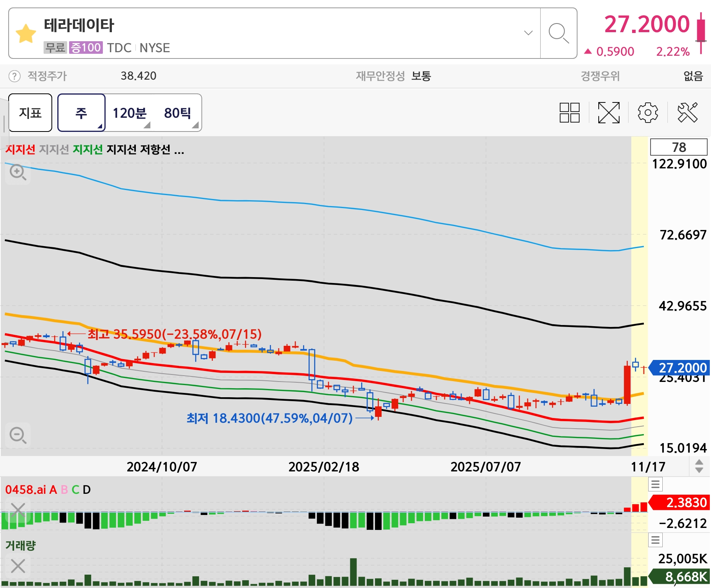This screenshot has width=711, height=588.
Task: Click the 2.22% change percentage
Action: 673,51
